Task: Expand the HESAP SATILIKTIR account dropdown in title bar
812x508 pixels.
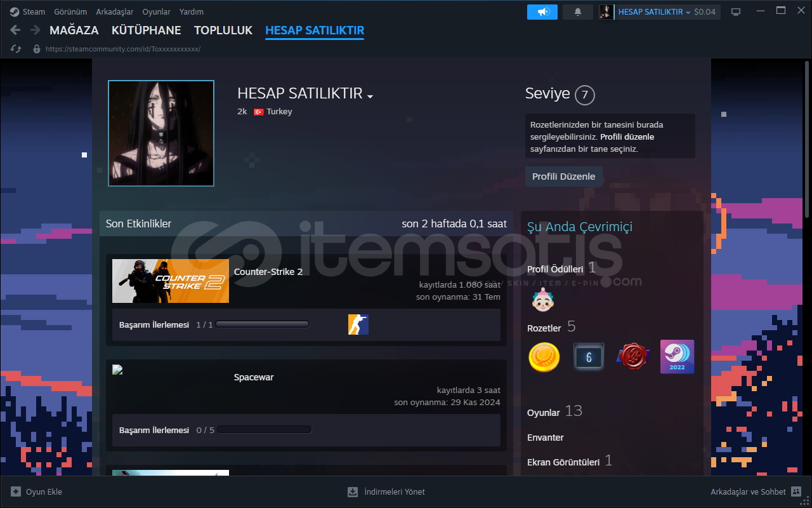Action: (x=654, y=12)
